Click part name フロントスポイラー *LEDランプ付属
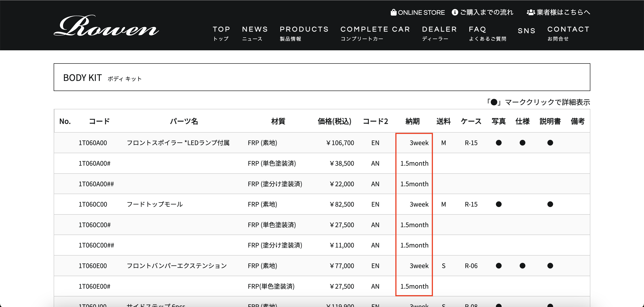 tap(178, 143)
